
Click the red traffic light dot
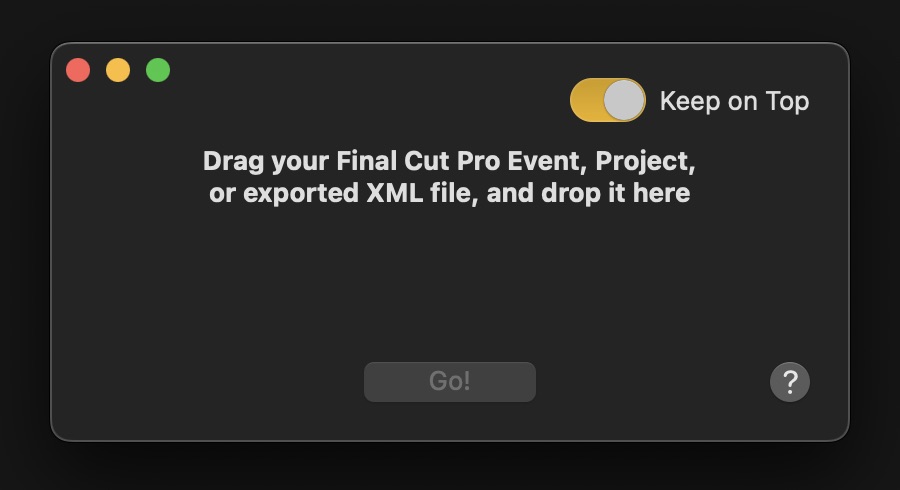click(x=78, y=70)
